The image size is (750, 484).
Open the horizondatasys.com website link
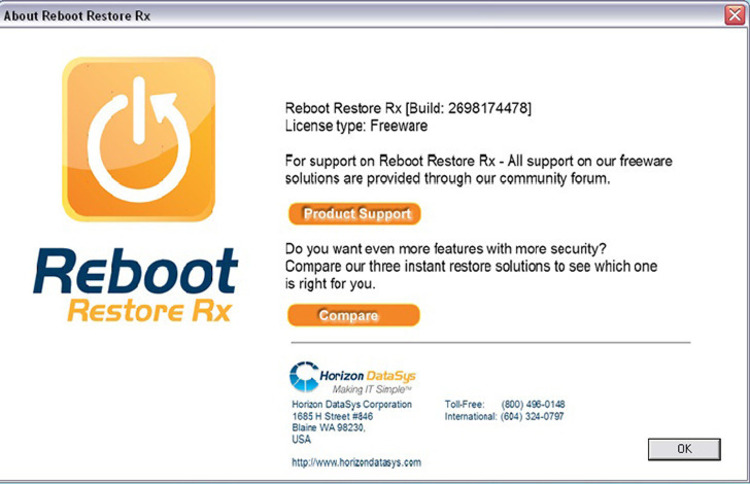click(356, 462)
